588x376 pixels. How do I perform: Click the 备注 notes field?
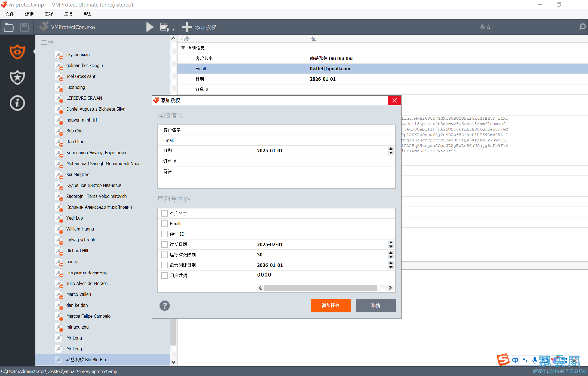[x=325, y=177]
